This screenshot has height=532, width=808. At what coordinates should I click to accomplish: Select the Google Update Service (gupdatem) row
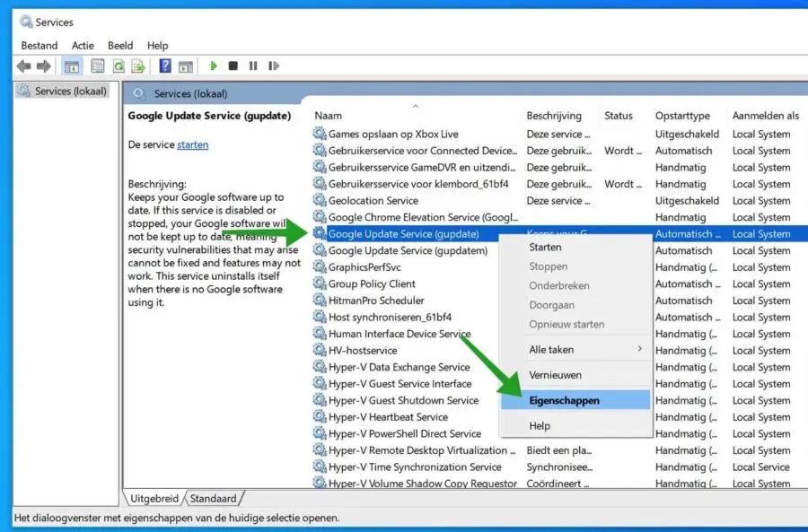coord(559,250)
